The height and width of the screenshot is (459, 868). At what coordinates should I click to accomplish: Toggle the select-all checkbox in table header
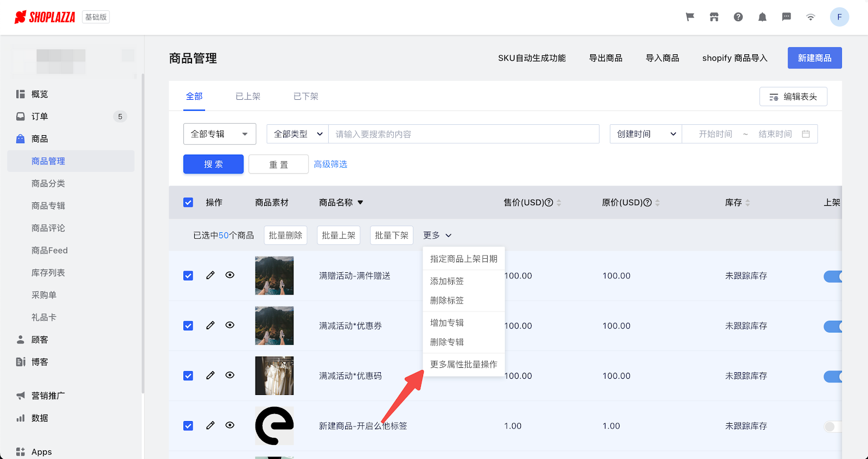188,202
